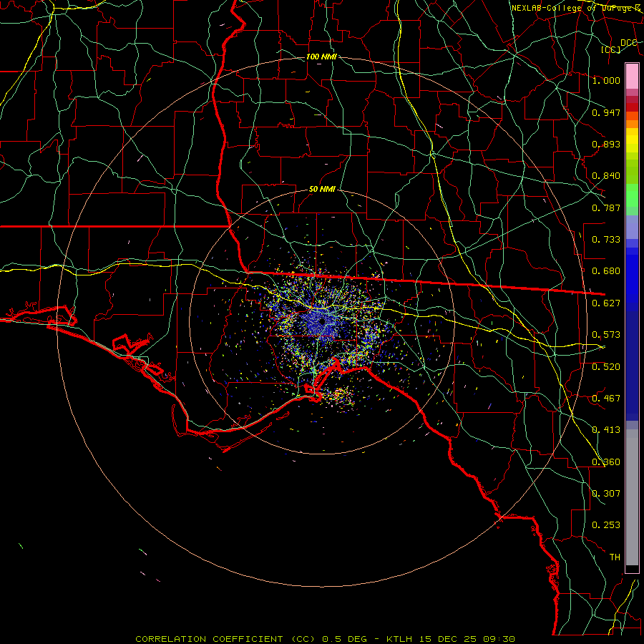Click the 0.680 scale value
Image resolution: width=644 pixels, height=644 pixels.
coord(606,271)
